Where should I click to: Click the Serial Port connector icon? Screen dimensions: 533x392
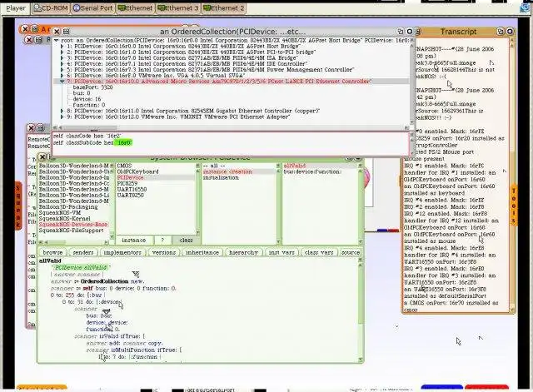77,8
